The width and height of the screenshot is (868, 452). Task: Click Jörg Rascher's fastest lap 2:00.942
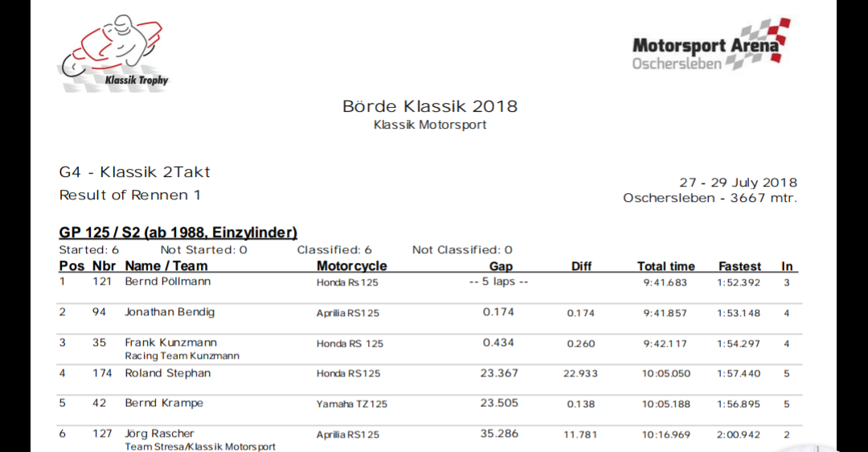coord(739,434)
